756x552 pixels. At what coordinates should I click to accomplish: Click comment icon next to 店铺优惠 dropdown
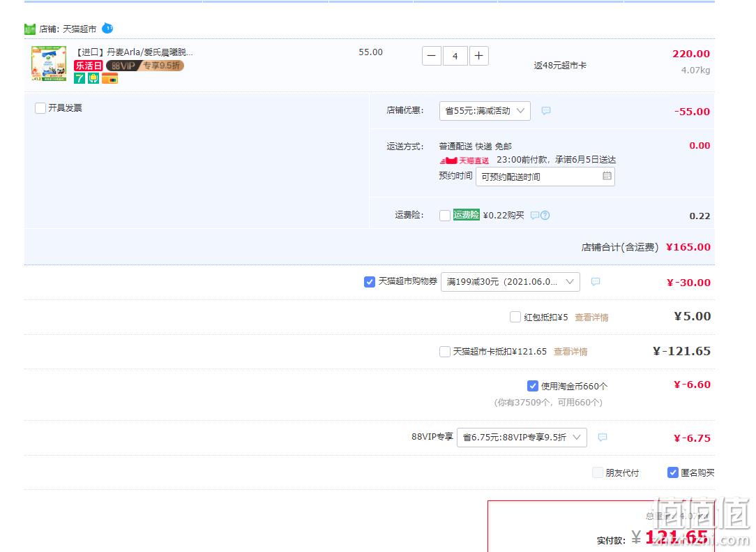pos(546,110)
